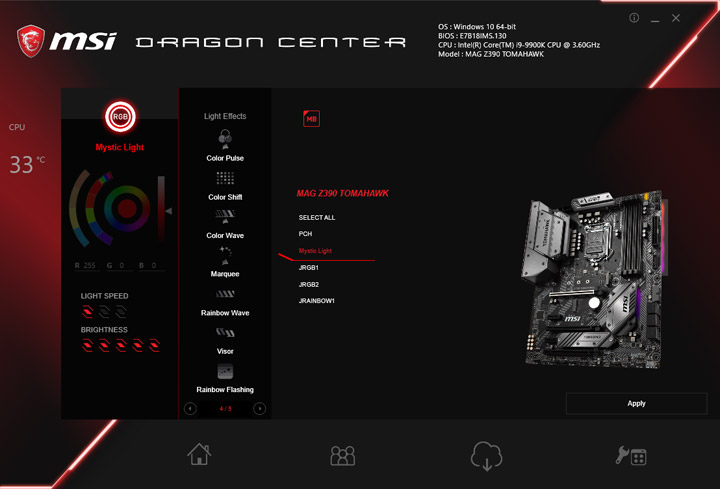720x489 pixels.
Task: Select the Rainbow Flashing effect icon
Action: click(x=225, y=371)
